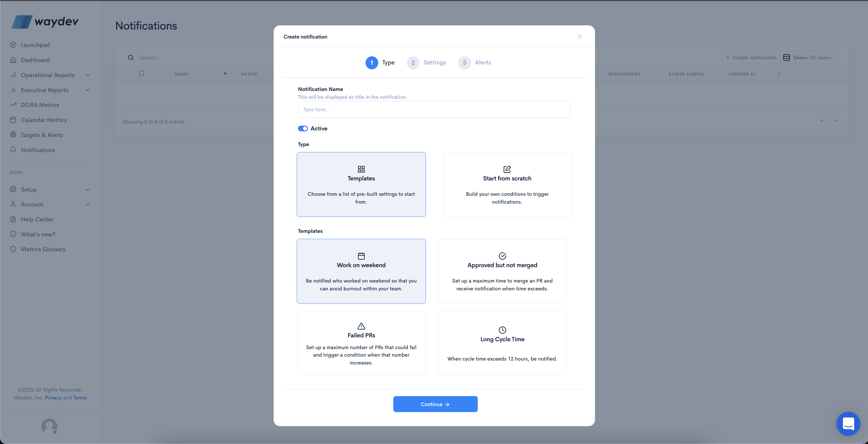Select the Start from scratch pencil icon

[507, 169]
